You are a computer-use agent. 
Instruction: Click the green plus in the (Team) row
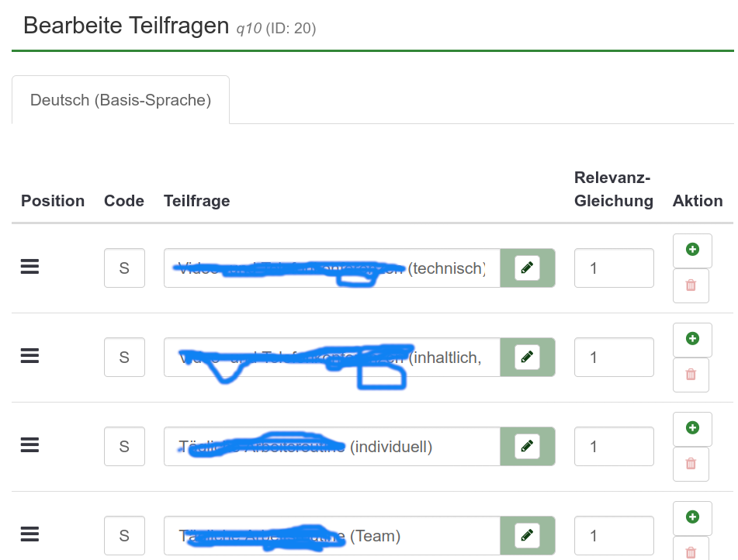click(x=692, y=517)
